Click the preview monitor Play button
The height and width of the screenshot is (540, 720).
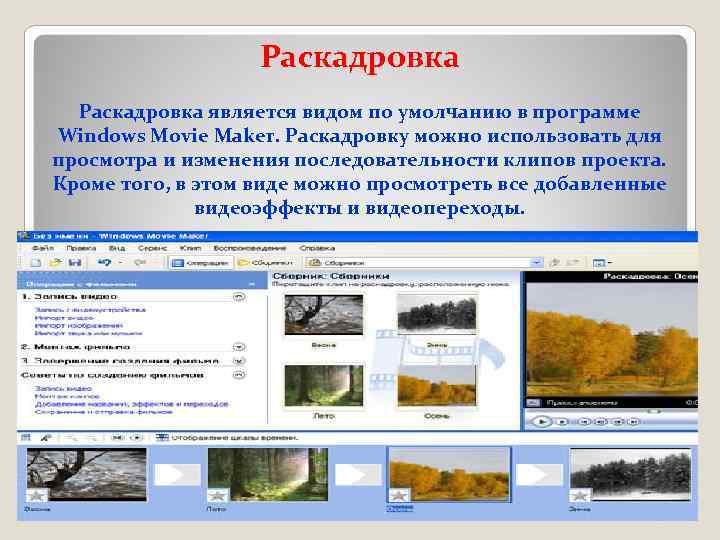pyautogui.click(x=542, y=421)
